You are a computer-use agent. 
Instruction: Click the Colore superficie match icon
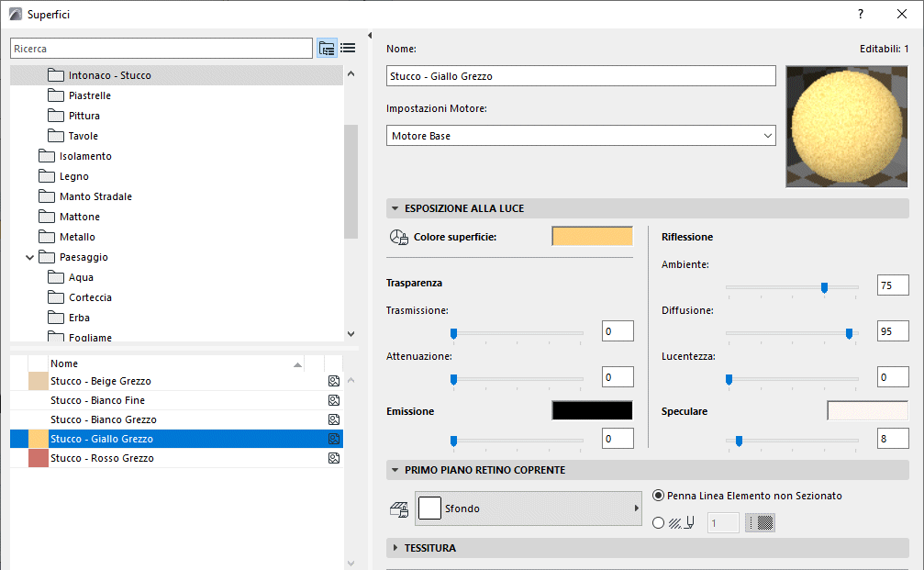pos(398,238)
